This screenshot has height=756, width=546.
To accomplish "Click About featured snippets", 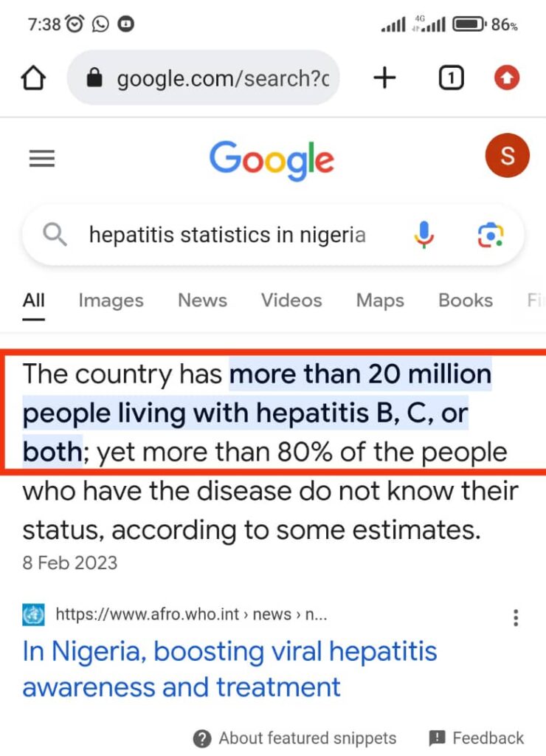I will 295,738.
